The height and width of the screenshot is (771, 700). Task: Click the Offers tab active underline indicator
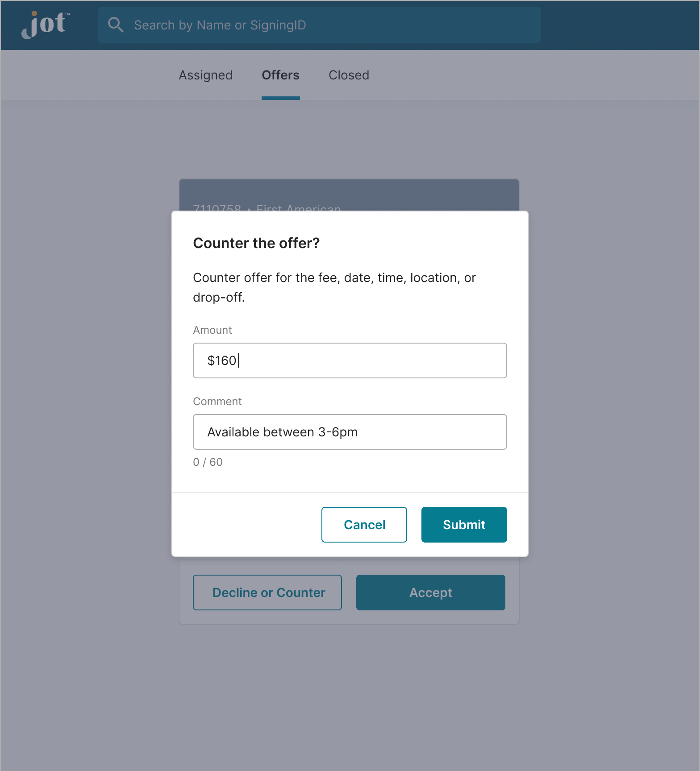[280, 98]
